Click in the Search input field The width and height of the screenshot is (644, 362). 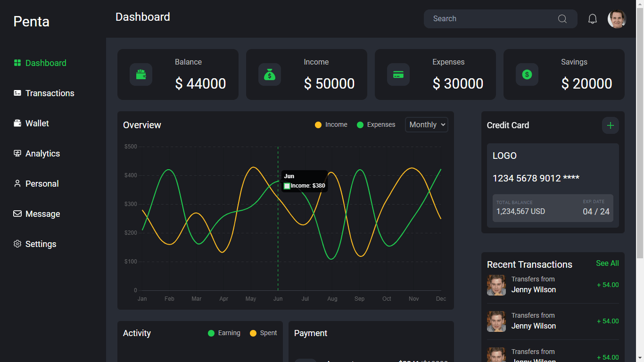501,19
